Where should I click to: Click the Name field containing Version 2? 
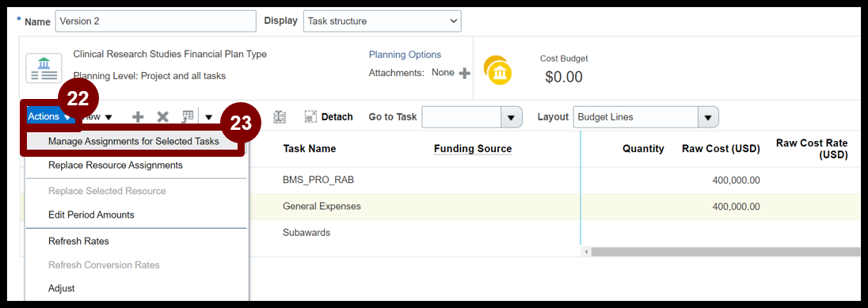coord(155,21)
